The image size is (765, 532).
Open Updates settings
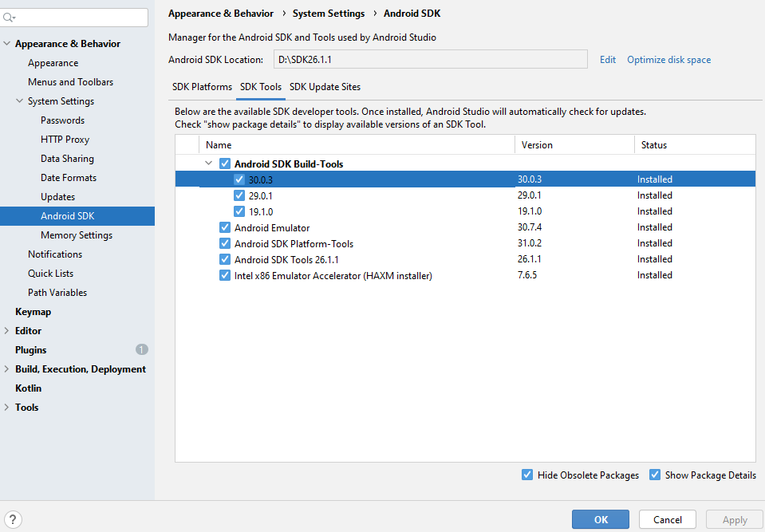(x=57, y=197)
